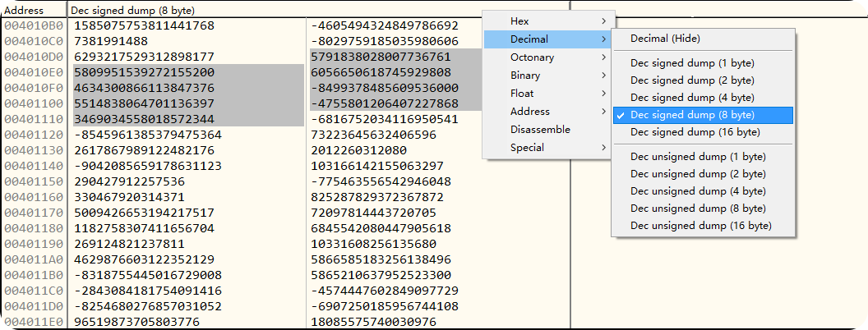Select address row 004011B0
868x330 pixels.
pos(33,275)
